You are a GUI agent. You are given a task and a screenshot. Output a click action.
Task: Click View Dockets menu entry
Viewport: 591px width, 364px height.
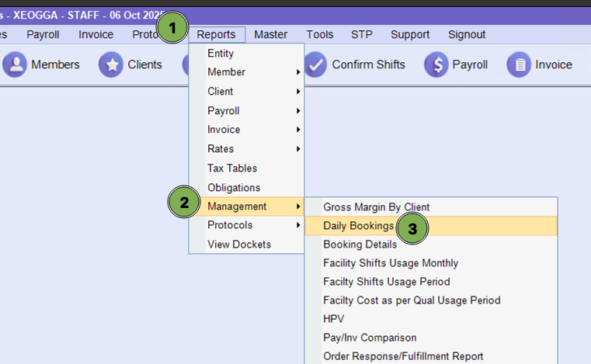pyautogui.click(x=239, y=244)
